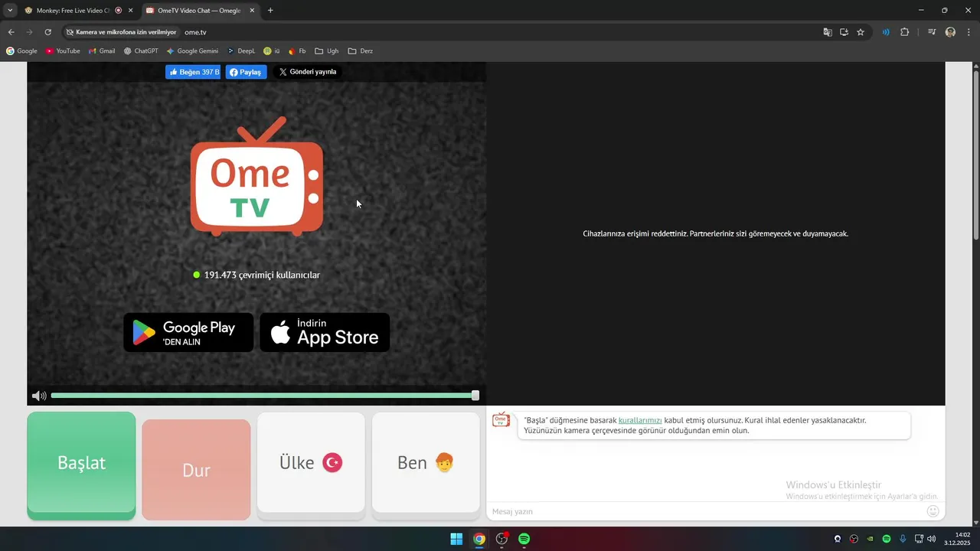Open the Chrome three-dot menu
This screenshot has width=980, height=551.
[x=969, y=32]
